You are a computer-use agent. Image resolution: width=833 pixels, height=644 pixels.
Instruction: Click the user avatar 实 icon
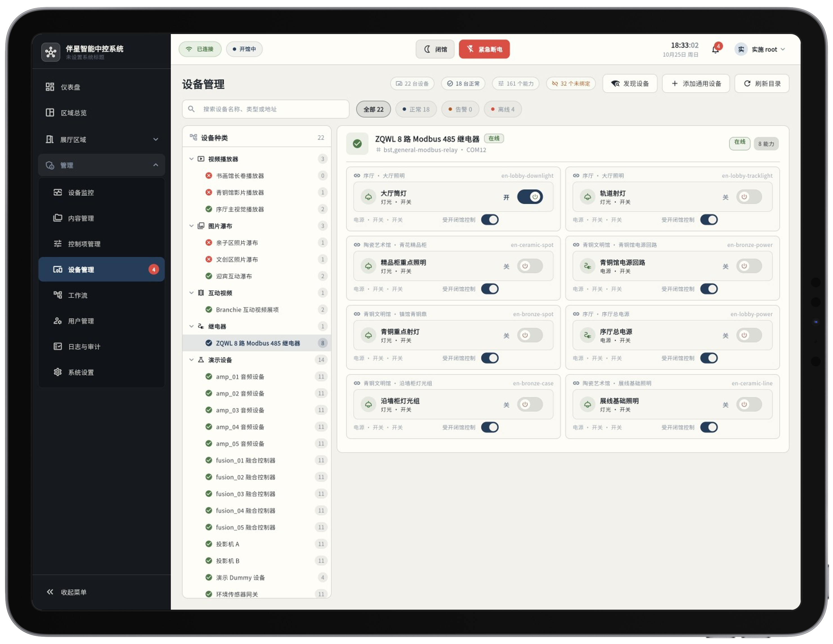tap(741, 49)
